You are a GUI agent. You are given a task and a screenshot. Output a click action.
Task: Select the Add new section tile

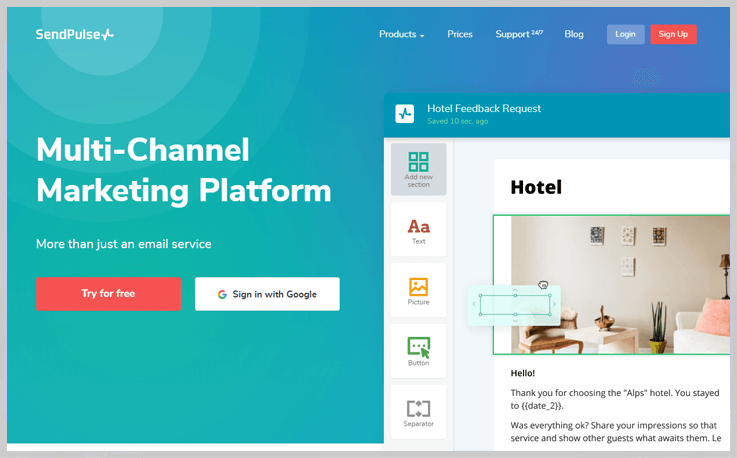(418, 169)
